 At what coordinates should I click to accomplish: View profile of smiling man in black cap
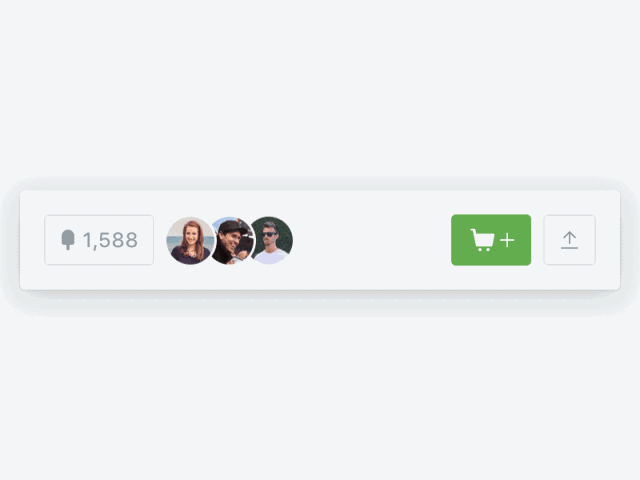click(233, 240)
